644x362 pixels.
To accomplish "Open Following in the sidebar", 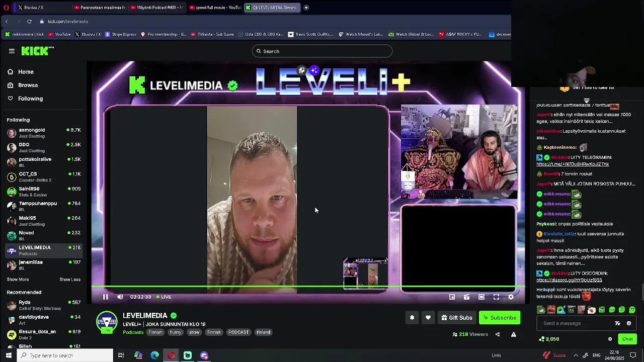I will click(x=25, y=99).
